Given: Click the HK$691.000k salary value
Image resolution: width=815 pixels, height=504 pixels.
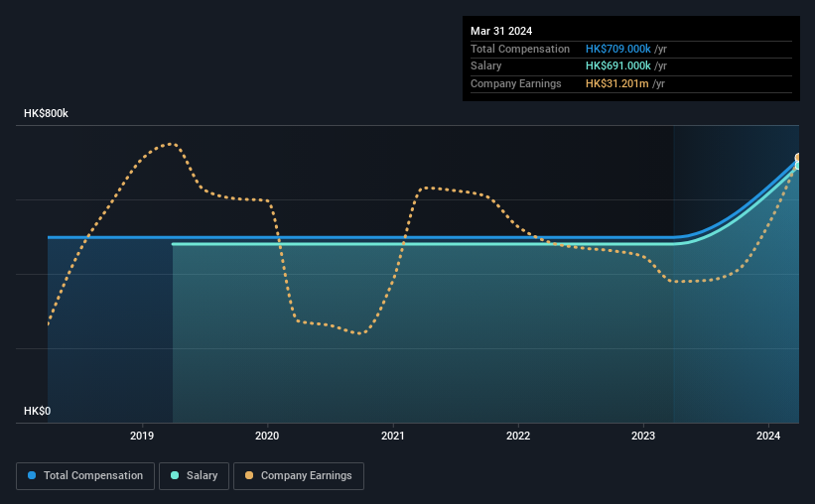Looking at the screenshot, I should [x=618, y=66].
